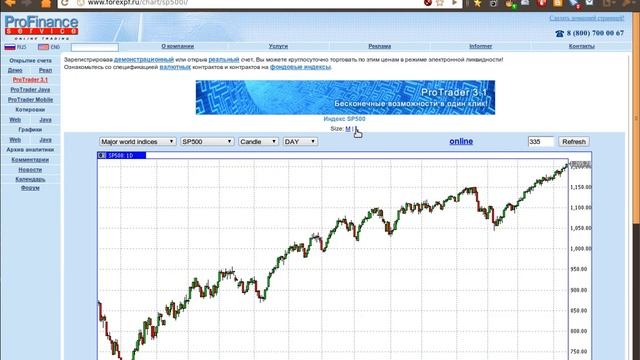Follow the online link above the chart
Image resolution: width=640 pixels, height=360 pixels.
coord(461,141)
